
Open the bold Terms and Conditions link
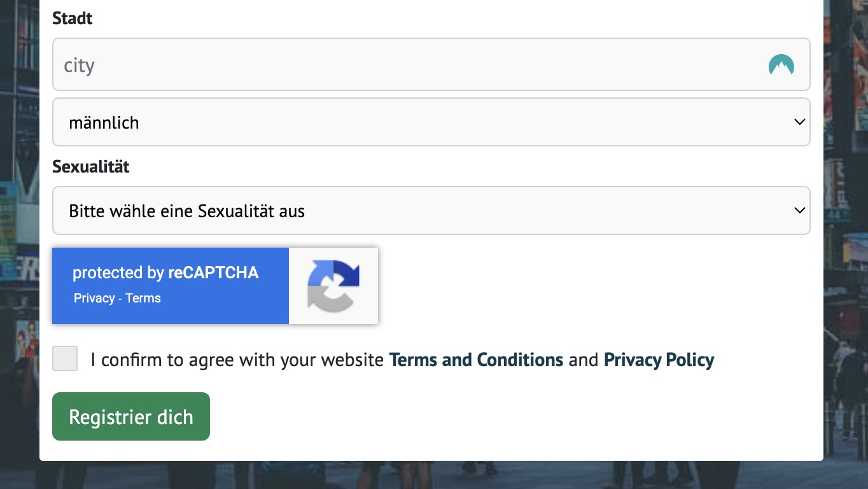click(476, 360)
